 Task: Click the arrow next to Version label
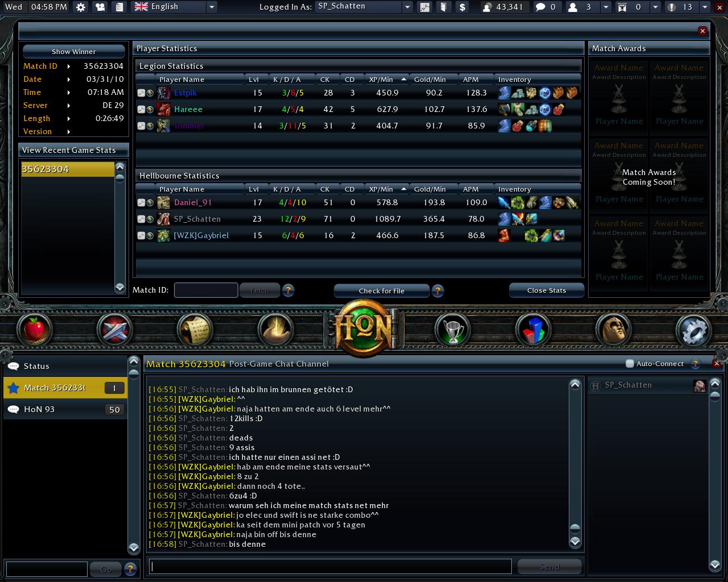coord(69,132)
